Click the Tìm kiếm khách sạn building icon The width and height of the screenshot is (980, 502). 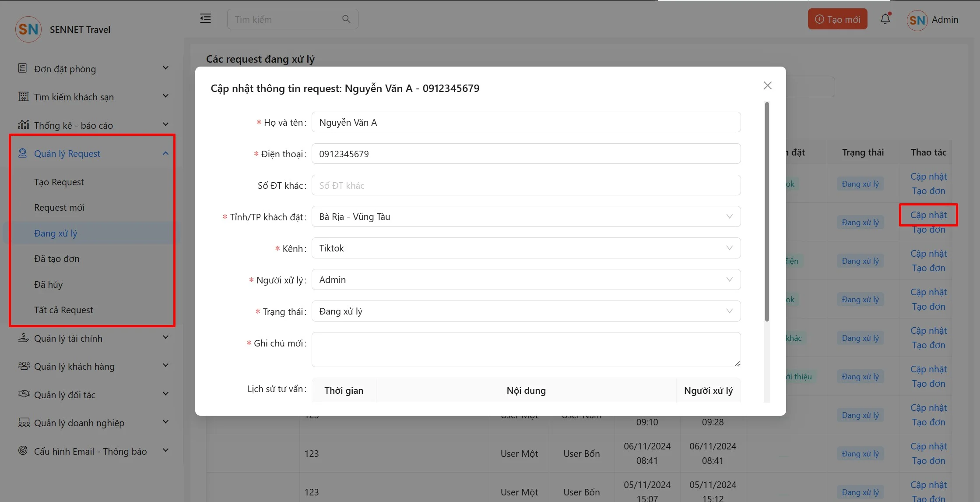(x=23, y=96)
